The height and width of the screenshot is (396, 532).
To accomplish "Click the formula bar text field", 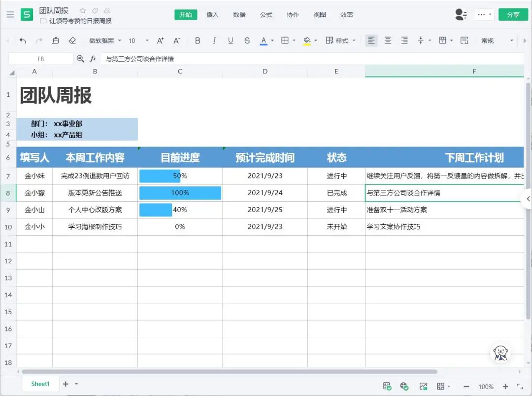I will 312,59.
